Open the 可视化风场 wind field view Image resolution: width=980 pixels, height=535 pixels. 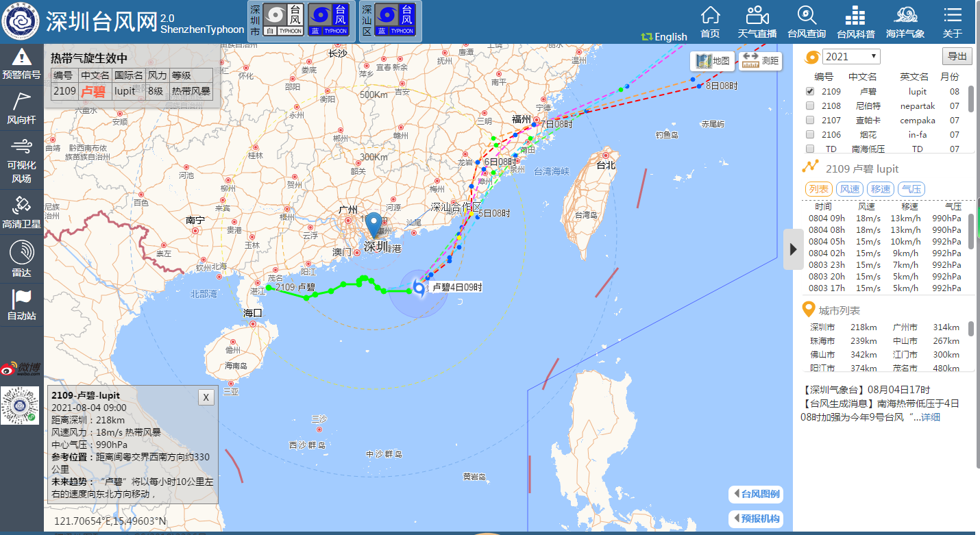22,160
